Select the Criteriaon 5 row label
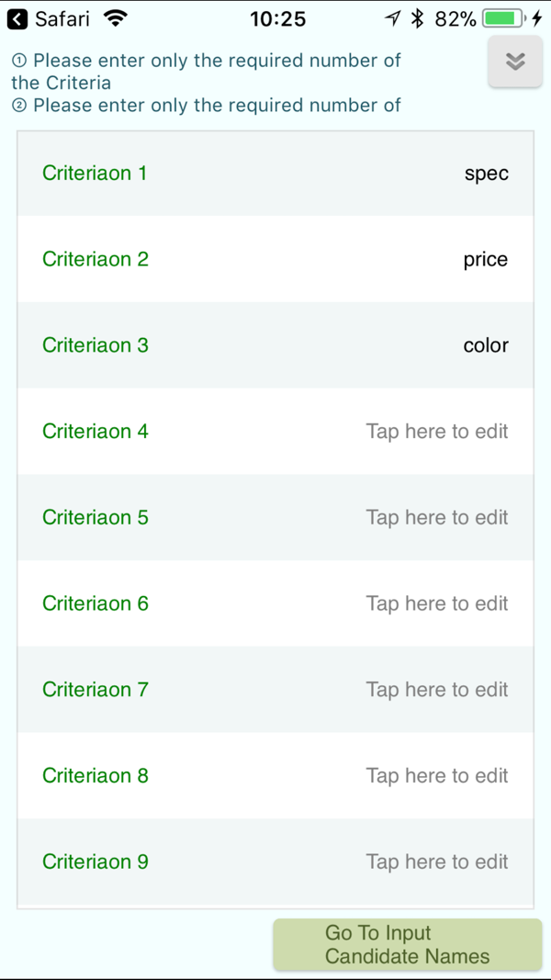The image size is (551, 980). [95, 517]
